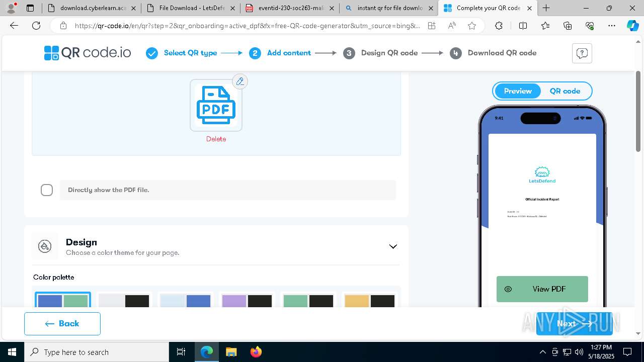Open the collections icon
Viewport: 644px width, 362px height.
(x=568, y=26)
